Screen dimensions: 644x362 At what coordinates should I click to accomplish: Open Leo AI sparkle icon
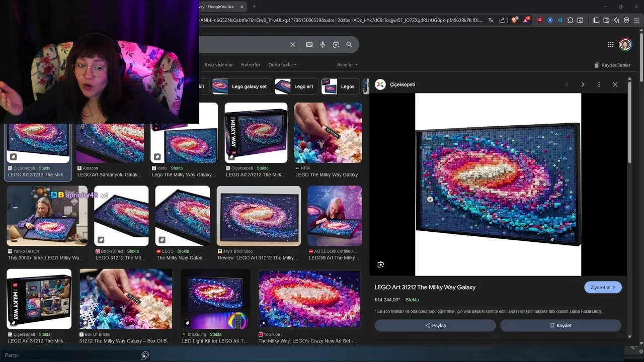pyautogui.click(x=616, y=20)
